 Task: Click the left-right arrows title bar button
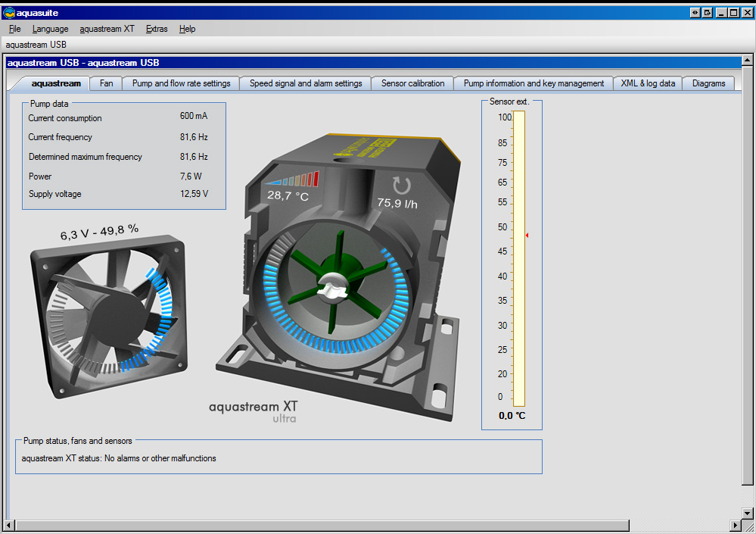(695, 13)
